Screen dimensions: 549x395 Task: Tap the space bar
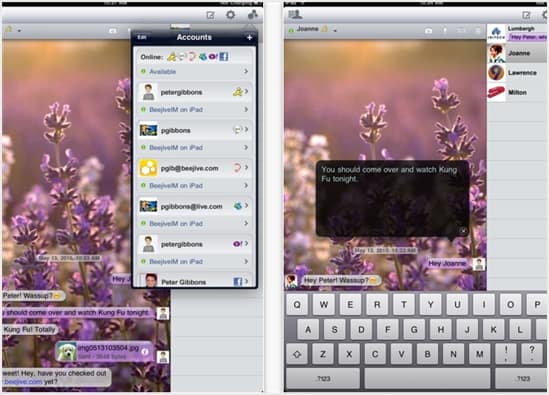427,379
